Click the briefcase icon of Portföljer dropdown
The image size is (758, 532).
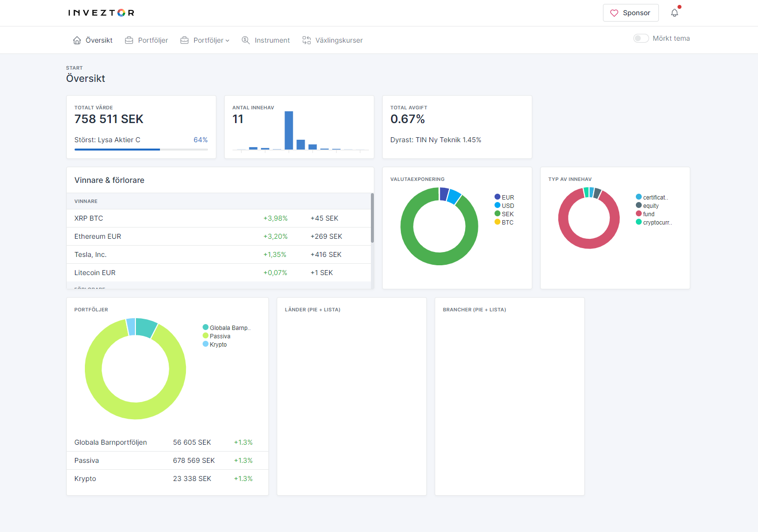click(x=184, y=40)
